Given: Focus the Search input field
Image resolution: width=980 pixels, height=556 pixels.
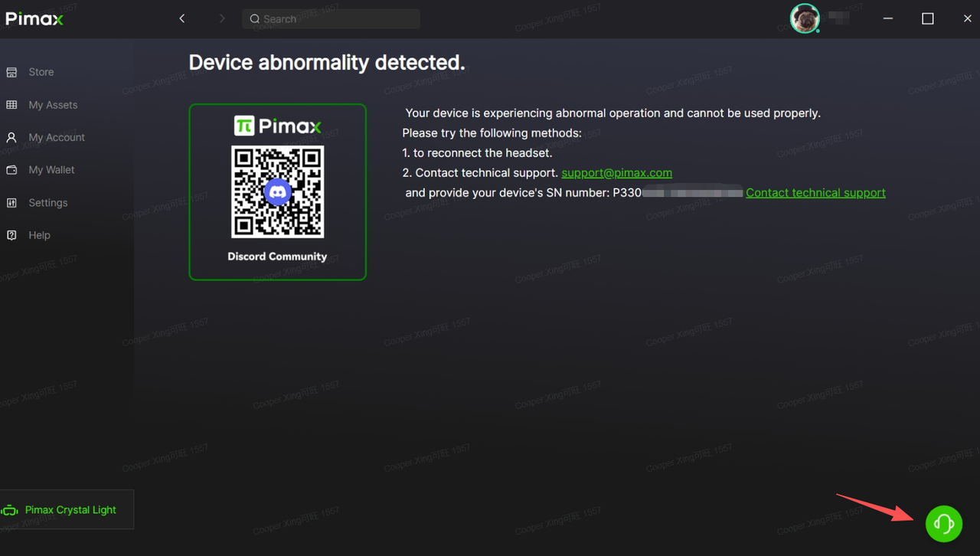Looking at the screenshot, I should click(331, 19).
